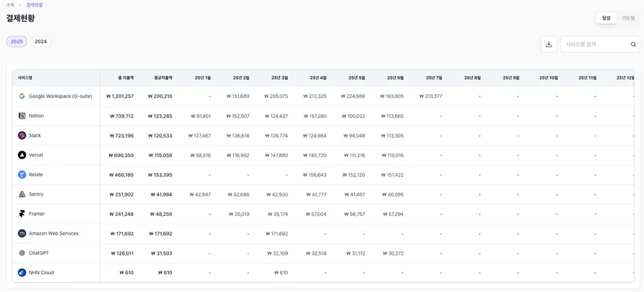Click the NHN Cloud logo icon
This screenshot has height=292, width=644.
[x=22, y=273]
